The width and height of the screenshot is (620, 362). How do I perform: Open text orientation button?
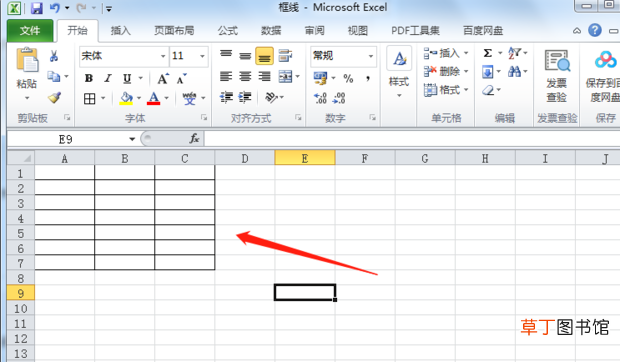(x=271, y=97)
